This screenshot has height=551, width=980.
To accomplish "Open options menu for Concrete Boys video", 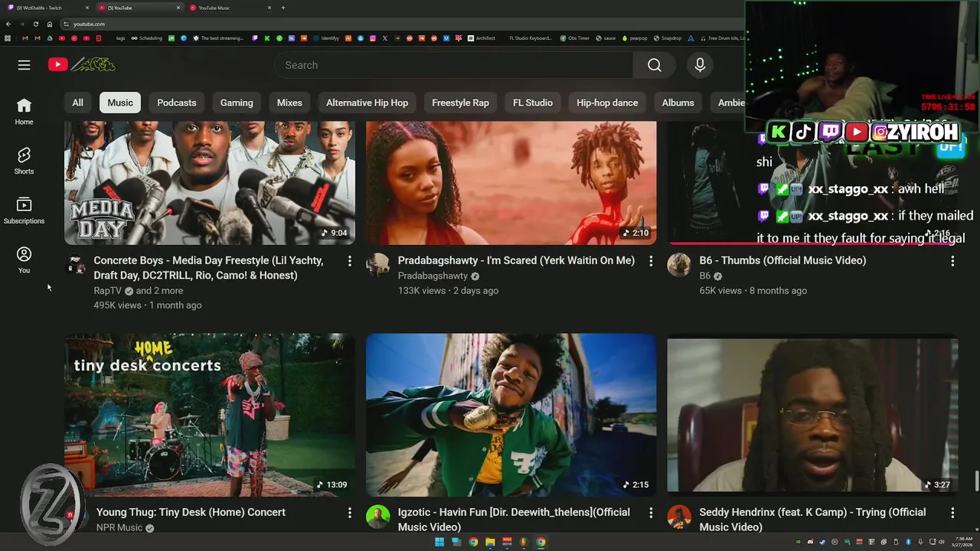I will (350, 261).
